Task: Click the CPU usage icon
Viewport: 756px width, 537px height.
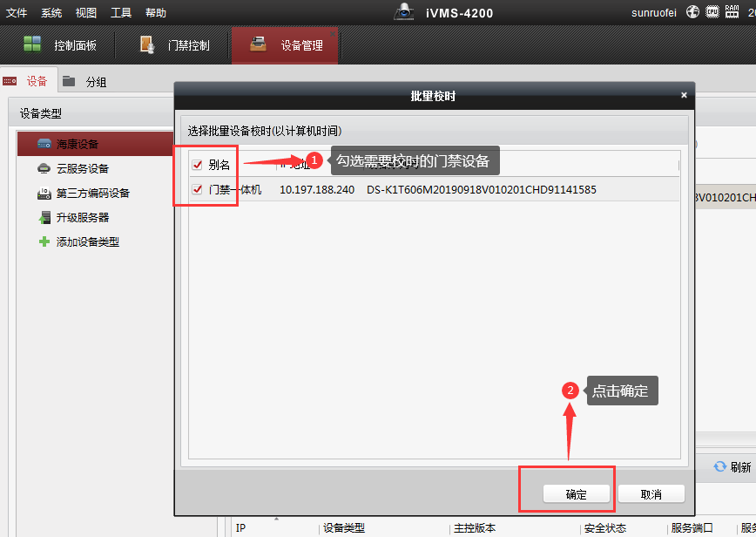Action: pyautogui.click(x=712, y=12)
